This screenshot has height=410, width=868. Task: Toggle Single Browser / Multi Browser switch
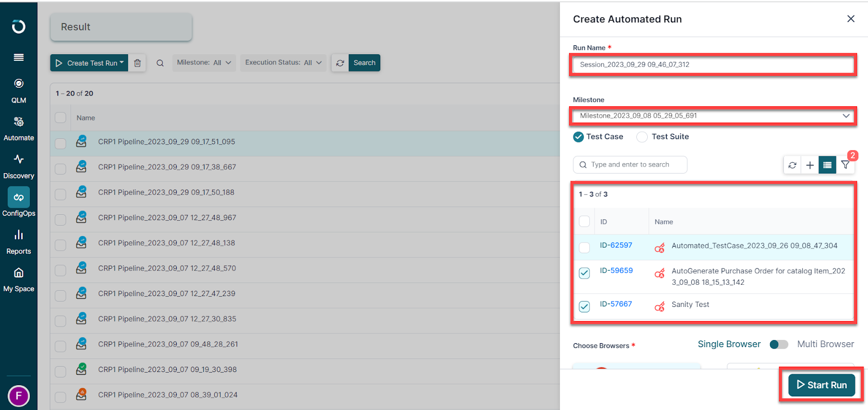point(779,344)
